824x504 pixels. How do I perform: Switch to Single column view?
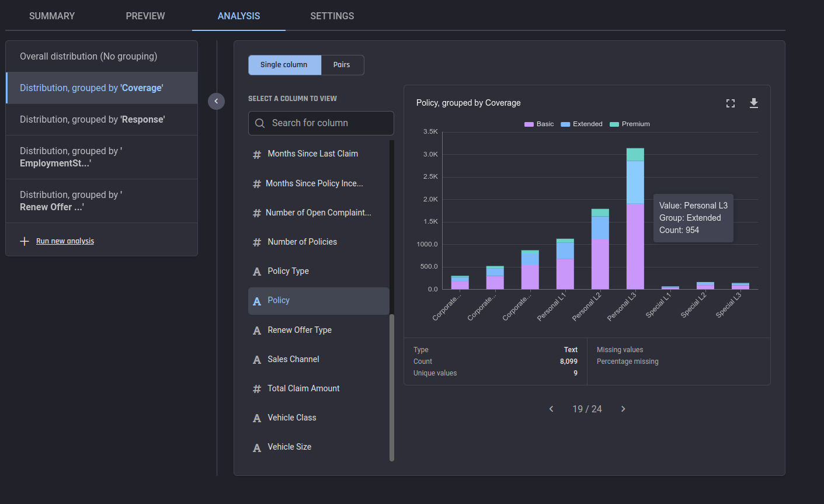pyautogui.click(x=284, y=65)
